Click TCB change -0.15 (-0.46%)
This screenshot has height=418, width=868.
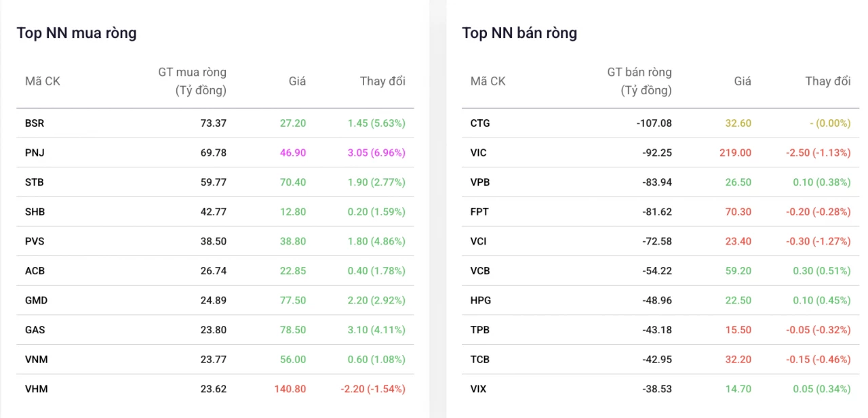[x=818, y=359]
